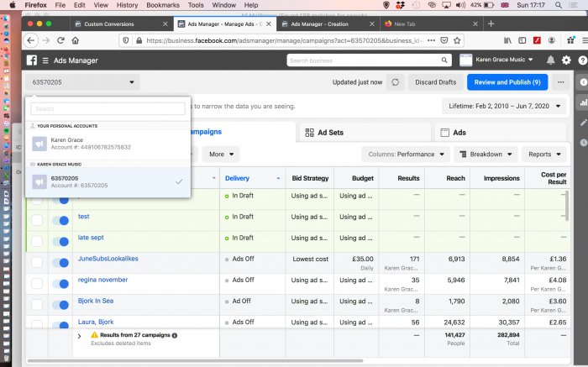Click the Firefox back arrow
The width and height of the screenshot is (588, 367).
pyautogui.click(x=31, y=40)
